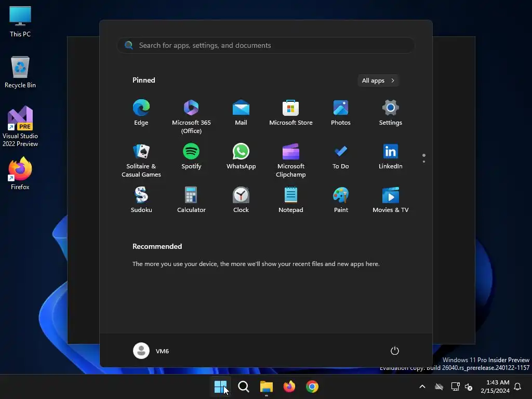
Task: Show hidden system tray icons chevron
Action: [422, 387]
